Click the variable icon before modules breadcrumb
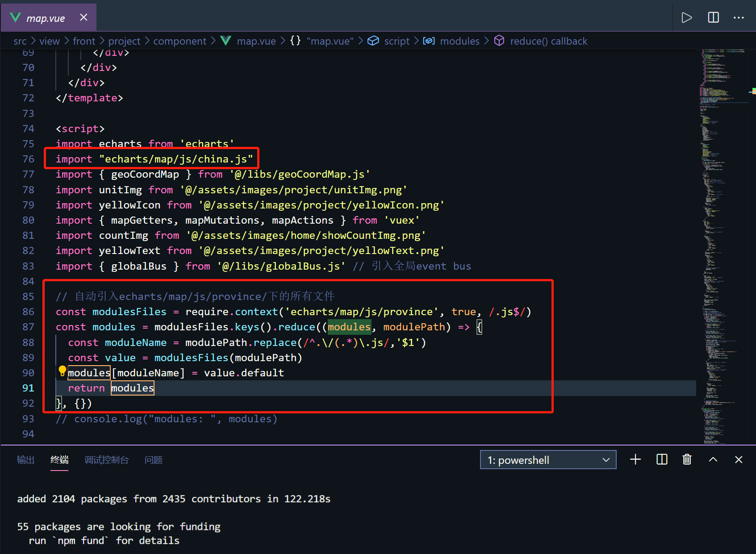756x554 pixels. tap(429, 41)
